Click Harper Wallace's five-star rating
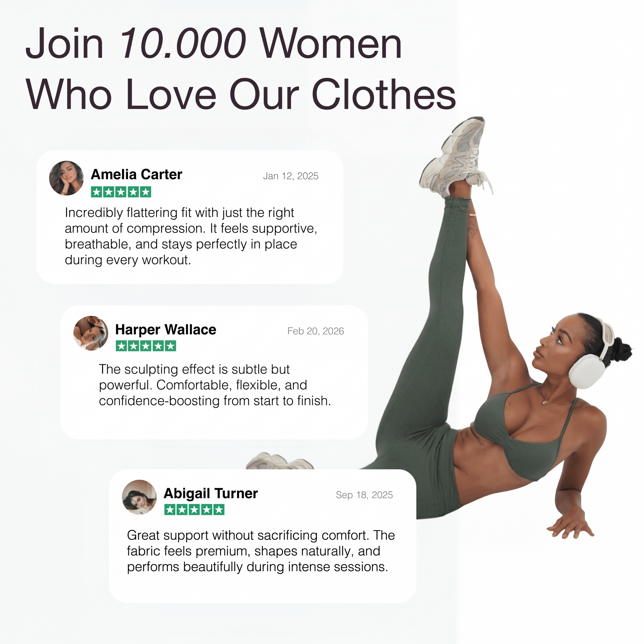The width and height of the screenshot is (644, 644). pyautogui.click(x=146, y=346)
